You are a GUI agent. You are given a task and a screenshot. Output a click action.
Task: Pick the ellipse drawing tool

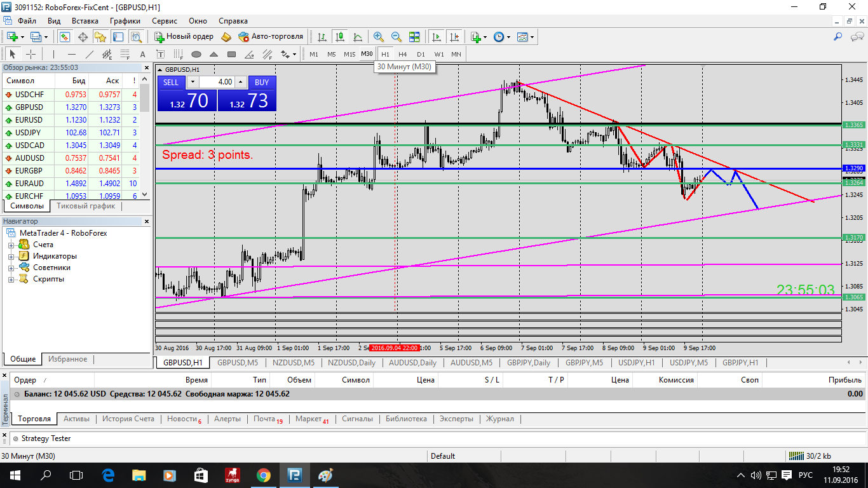click(x=196, y=54)
